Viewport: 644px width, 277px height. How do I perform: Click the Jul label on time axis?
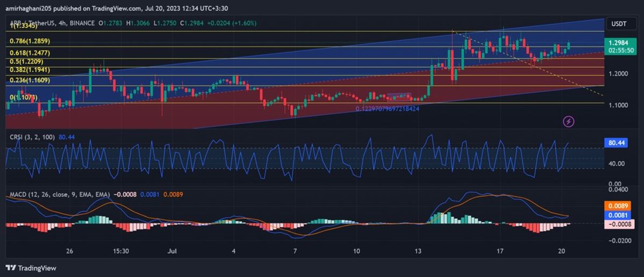click(172, 251)
